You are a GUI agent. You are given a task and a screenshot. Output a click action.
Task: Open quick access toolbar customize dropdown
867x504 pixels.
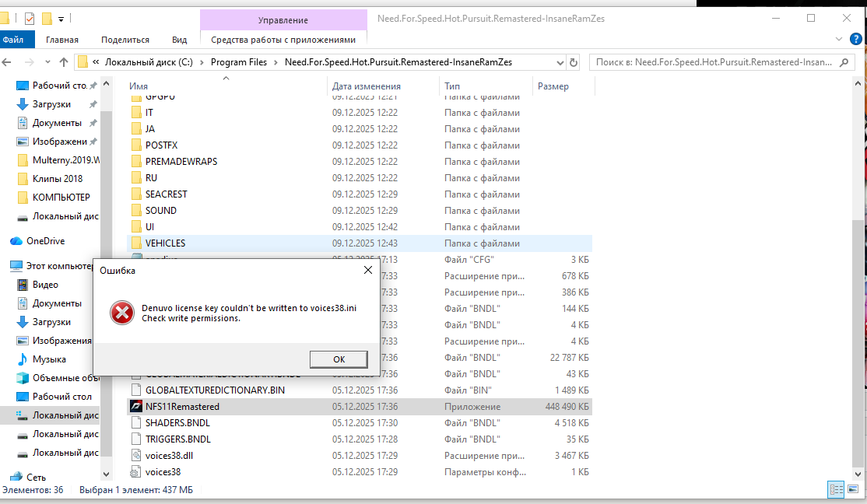61,18
